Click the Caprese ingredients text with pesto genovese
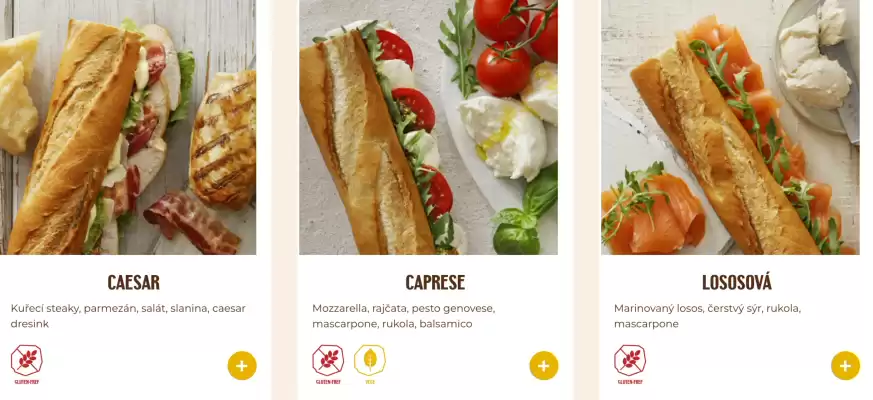Viewport: 873px width, 400px height. pos(404,316)
